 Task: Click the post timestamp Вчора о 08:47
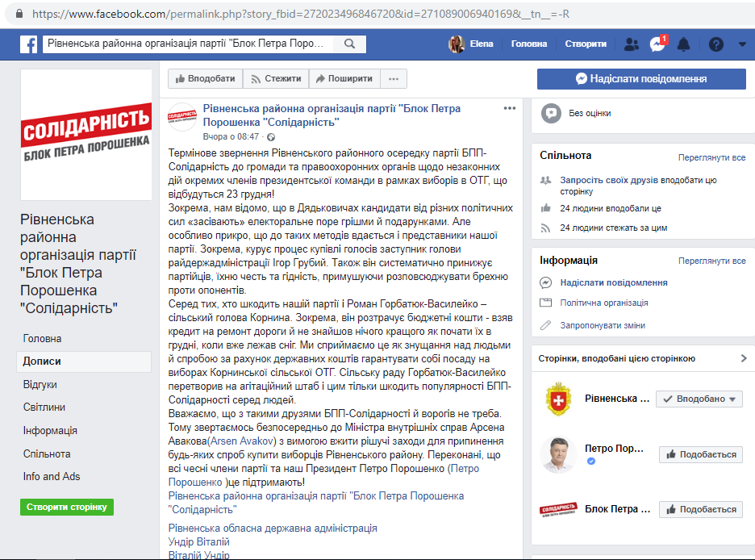[231, 136]
